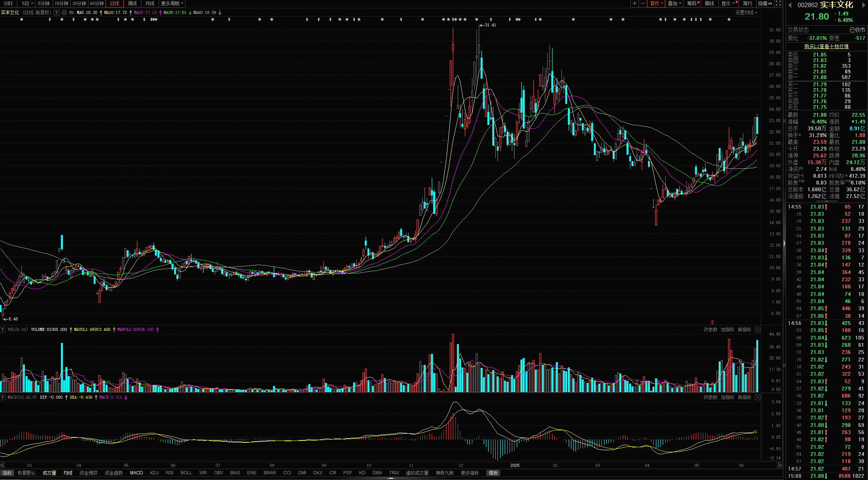Open the 模板 template menu
The image size is (868, 480).
click(x=493, y=473)
